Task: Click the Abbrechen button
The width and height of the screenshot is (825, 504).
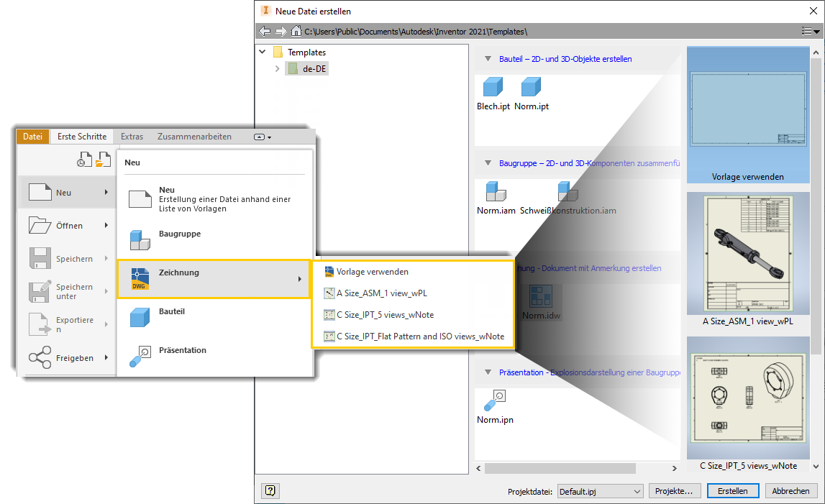Action: pyautogui.click(x=790, y=491)
